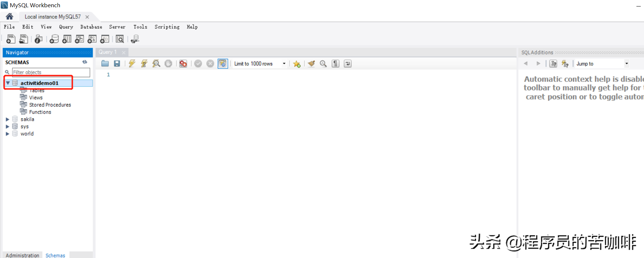This screenshot has height=258, width=644.
Task: Expand the world schema
Action: (8, 134)
